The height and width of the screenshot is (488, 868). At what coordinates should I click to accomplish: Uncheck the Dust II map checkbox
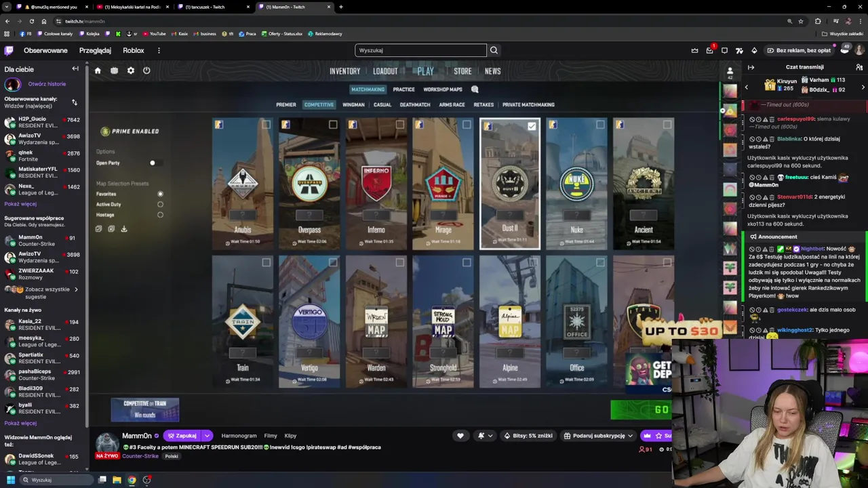click(x=532, y=126)
